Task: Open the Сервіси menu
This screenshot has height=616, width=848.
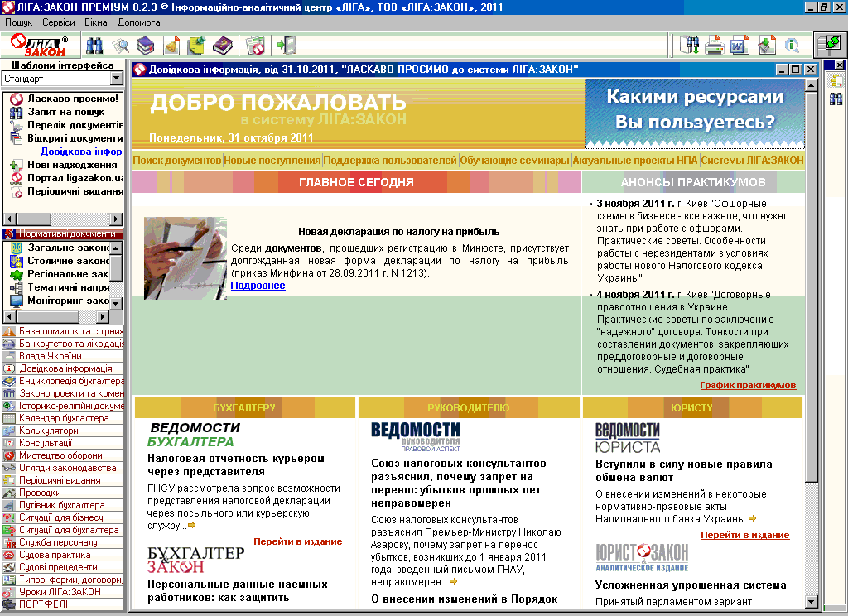Action: pos(59,22)
